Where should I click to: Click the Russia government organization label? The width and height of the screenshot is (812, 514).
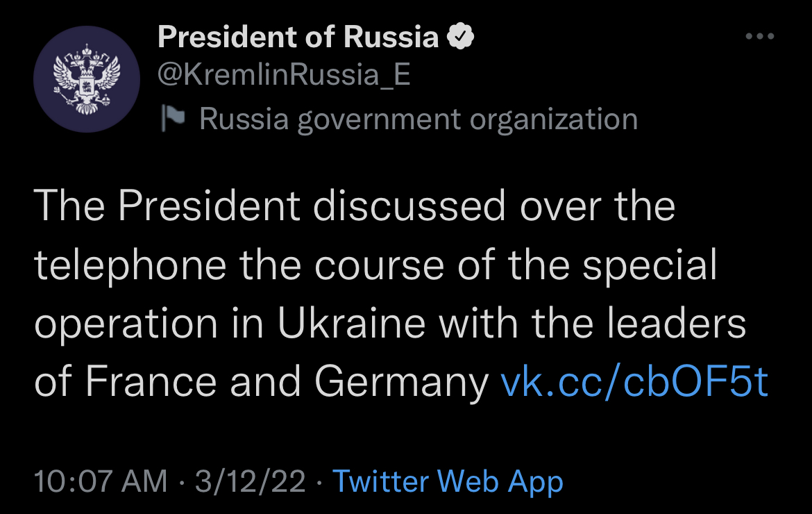[418, 119]
